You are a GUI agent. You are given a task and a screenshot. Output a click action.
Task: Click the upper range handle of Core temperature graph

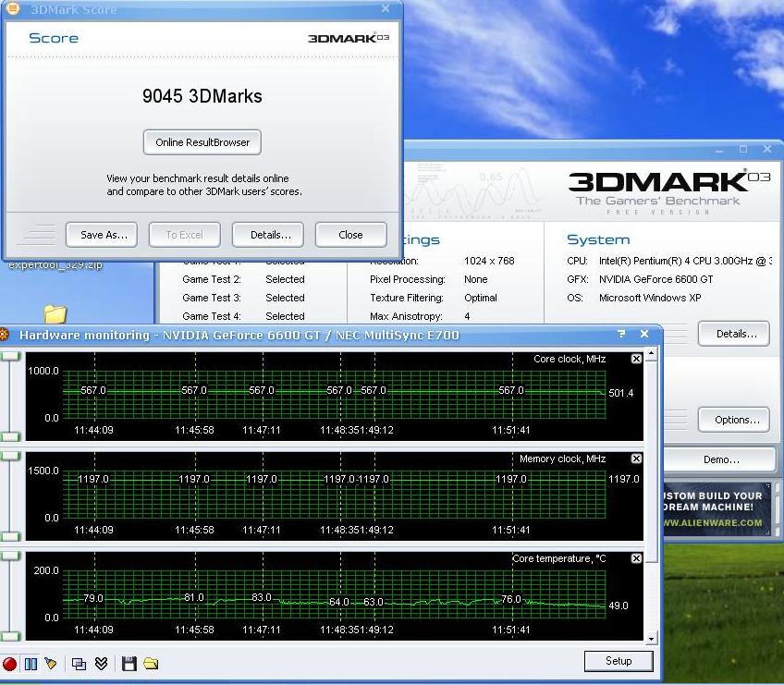pos(10,556)
